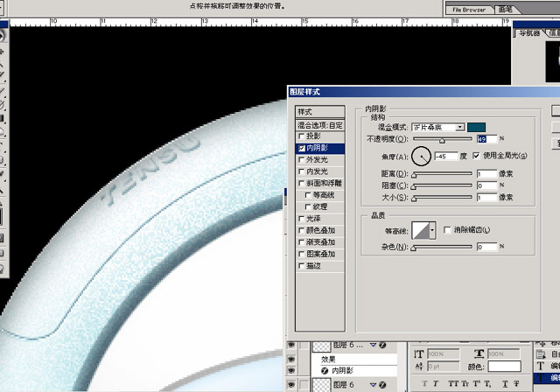The height and width of the screenshot is (392, 560).
Task: Click the 角度 angle value field showing -45
Action: (x=446, y=156)
